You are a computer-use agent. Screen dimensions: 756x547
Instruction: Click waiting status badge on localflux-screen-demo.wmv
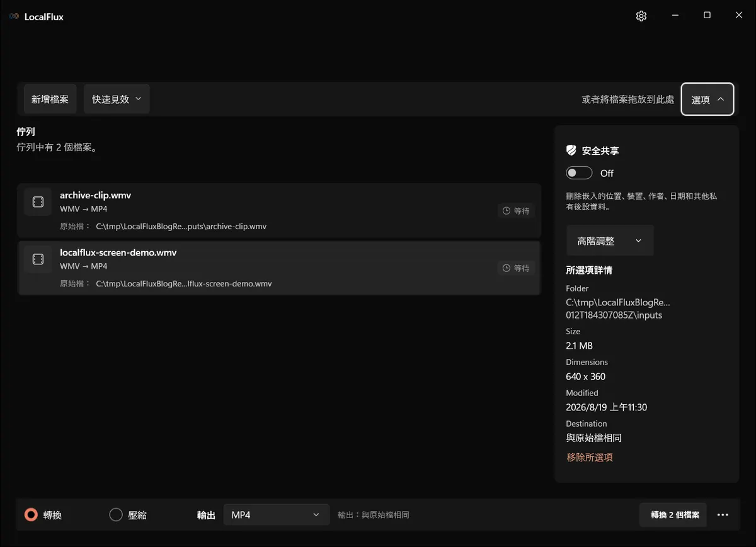(516, 268)
